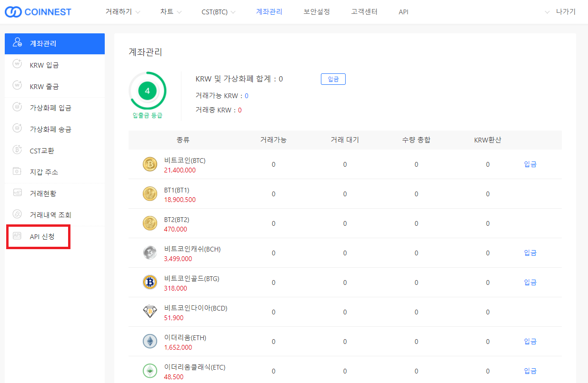Click the Coinnest logo
Screen dimensions: 588x383
coord(38,12)
